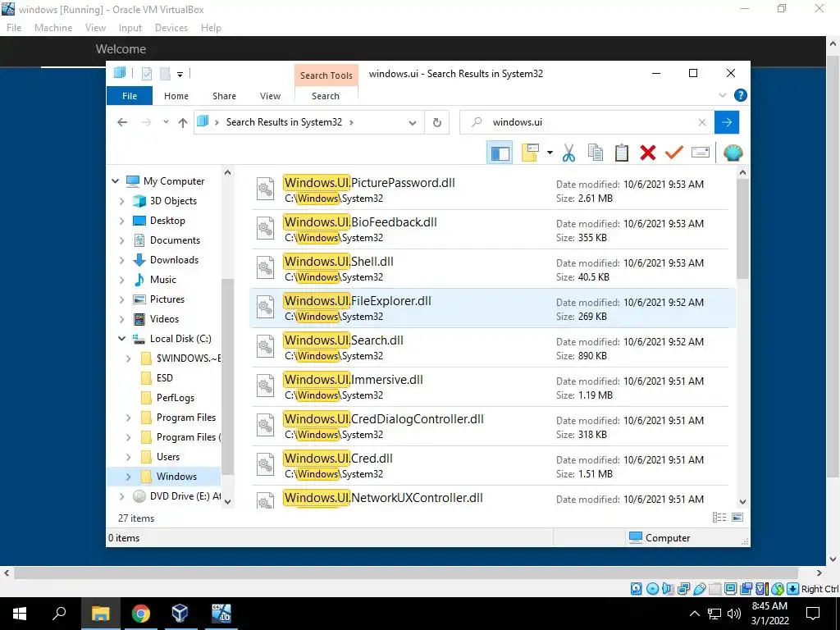This screenshot has width=840, height=630.
Task: Expand the 3D Objects tree node
Action: (x=121, y=201)
